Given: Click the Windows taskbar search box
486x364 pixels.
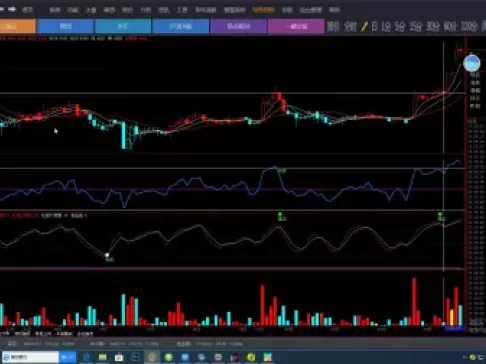Looking at the screenshot, I should 31,357.
